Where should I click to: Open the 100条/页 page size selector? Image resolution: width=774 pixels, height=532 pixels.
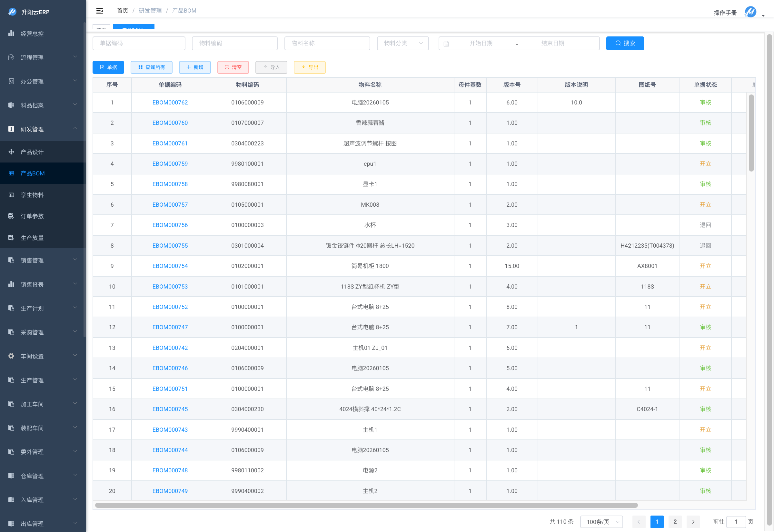601,522
